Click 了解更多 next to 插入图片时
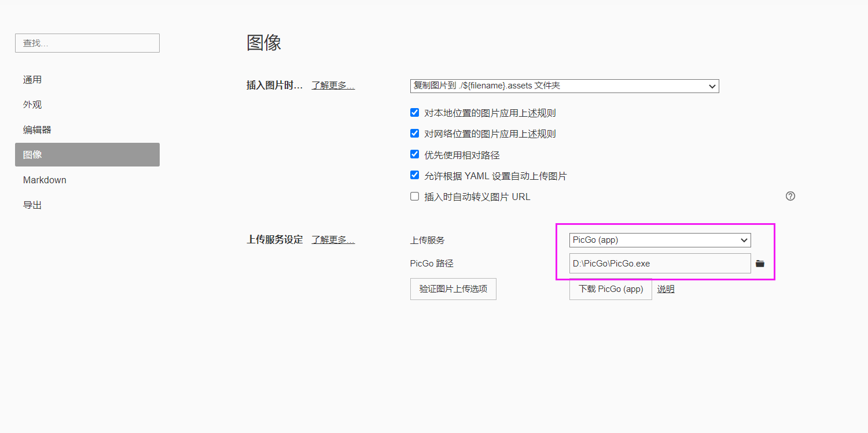The height and width of the screenshot is (433, 868). [x=333, y=85]
